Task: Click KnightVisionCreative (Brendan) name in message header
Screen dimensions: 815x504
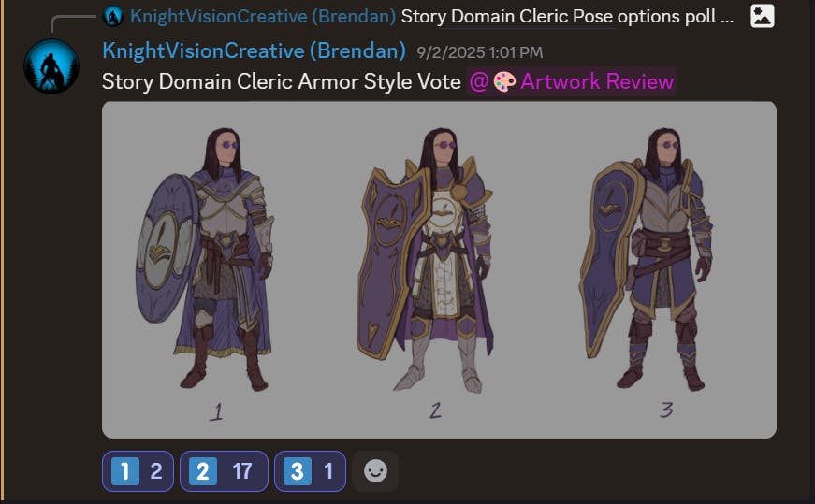Action: (254, 51)
